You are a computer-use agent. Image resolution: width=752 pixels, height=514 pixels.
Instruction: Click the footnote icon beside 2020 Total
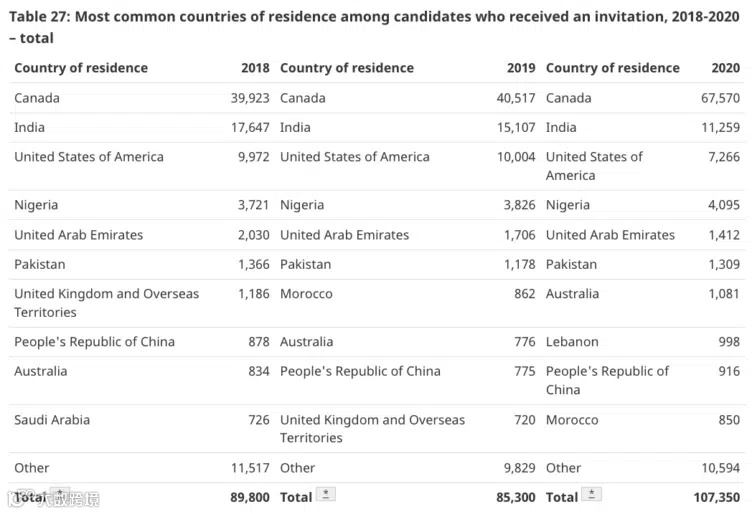pos(591,495)
